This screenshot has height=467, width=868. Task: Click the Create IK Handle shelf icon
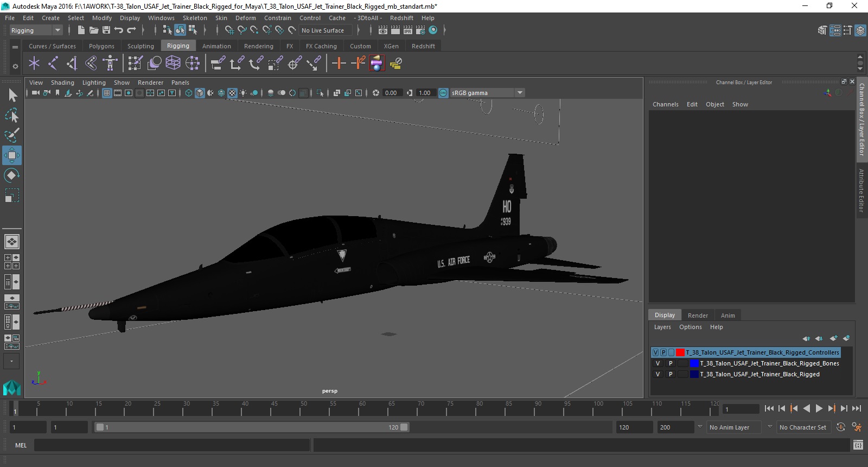pos(72,64)
